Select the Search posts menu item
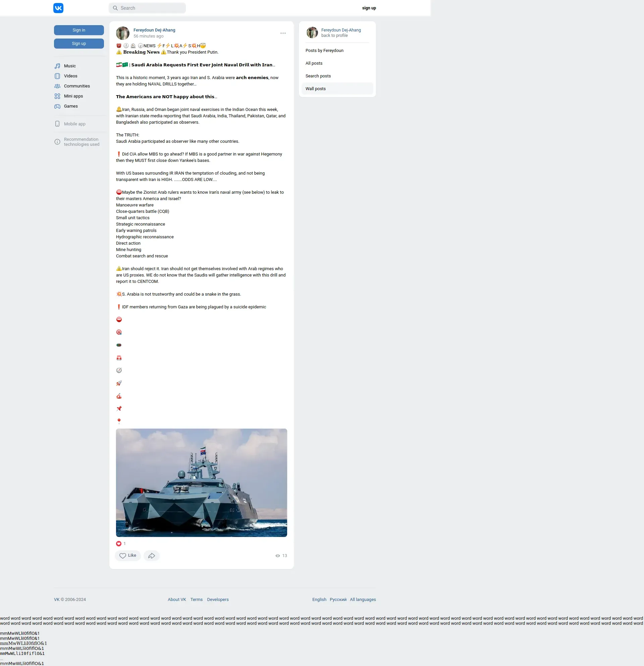The width and height of the screenshot is (644, 666). pos(318,76)
